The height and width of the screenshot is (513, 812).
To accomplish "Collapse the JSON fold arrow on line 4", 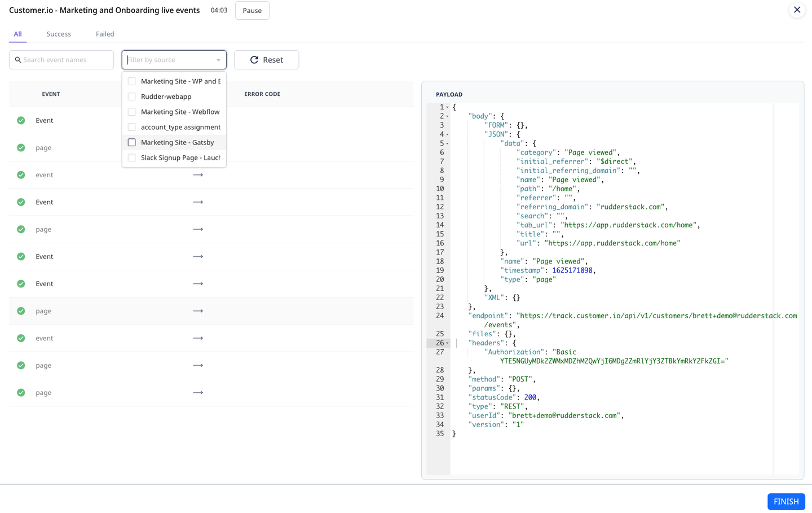I will (x=448, y=134).
